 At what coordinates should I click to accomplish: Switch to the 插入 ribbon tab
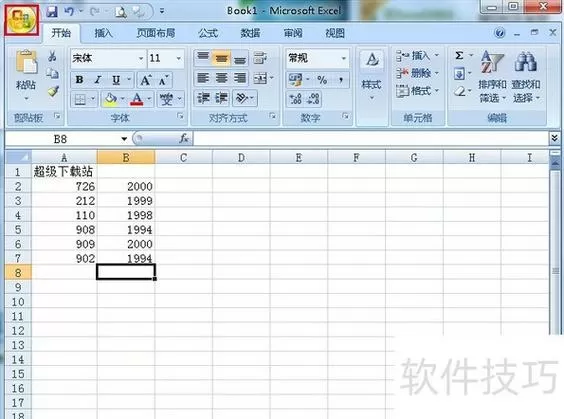(104, 33)
